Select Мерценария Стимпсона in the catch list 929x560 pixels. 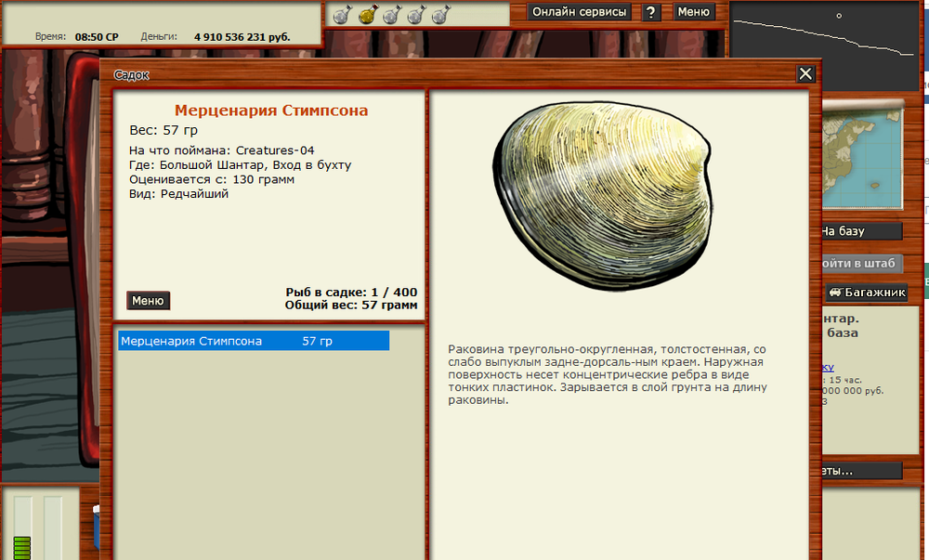[253, 341]
